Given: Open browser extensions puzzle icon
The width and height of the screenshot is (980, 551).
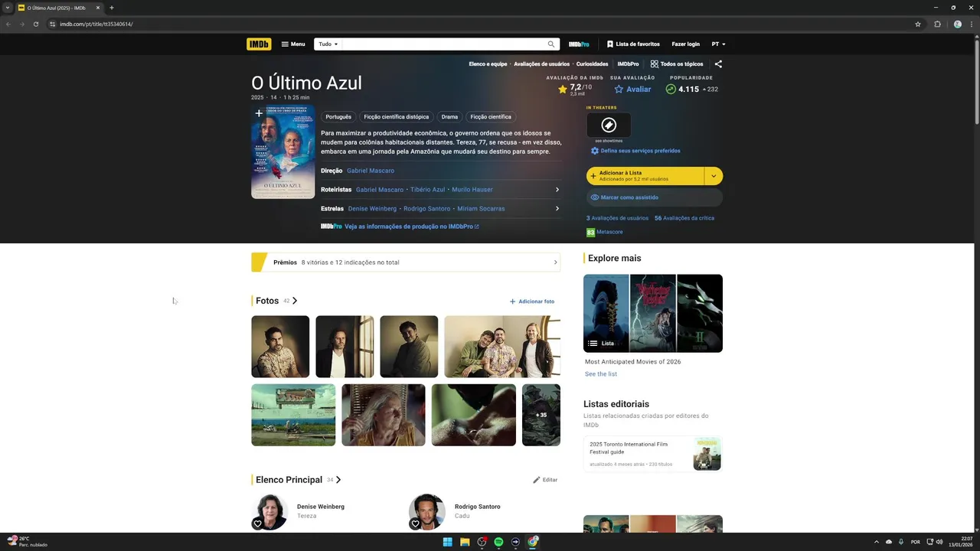Looking at the screenshot, I should click(x=937, y=24).
